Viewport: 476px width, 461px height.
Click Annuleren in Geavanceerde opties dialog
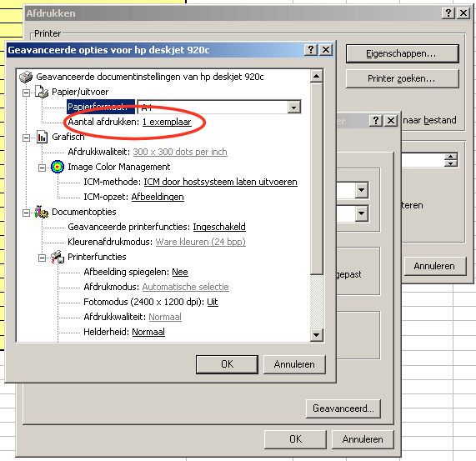tap(294, 364)
